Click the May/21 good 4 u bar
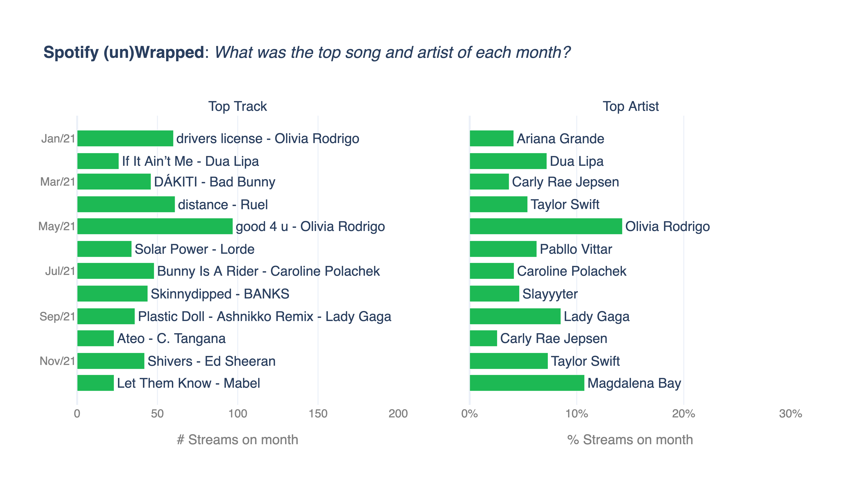868x482 pixels. click(x=155, y=226)
